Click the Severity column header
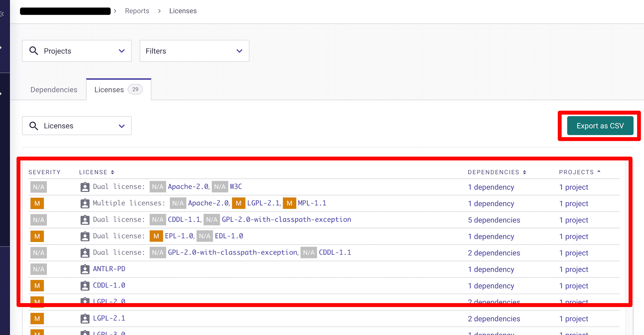The height and width of the screenshot is (335, 644). coord(44,172)
